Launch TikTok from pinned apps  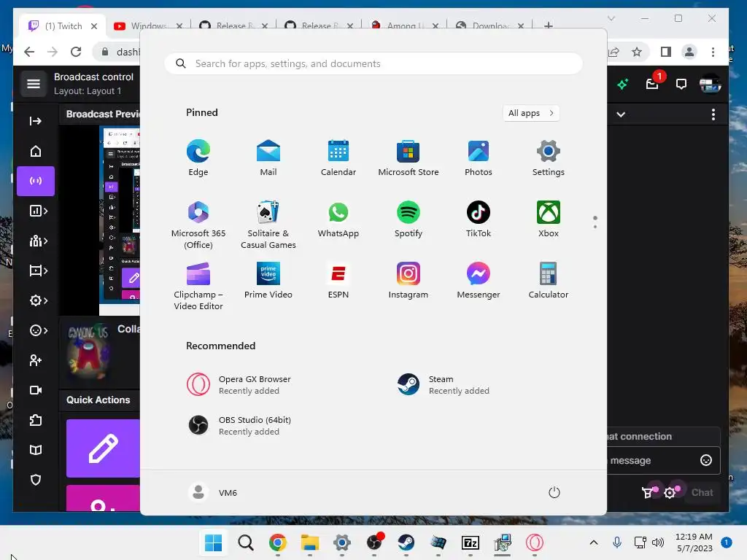pos(479,219)
